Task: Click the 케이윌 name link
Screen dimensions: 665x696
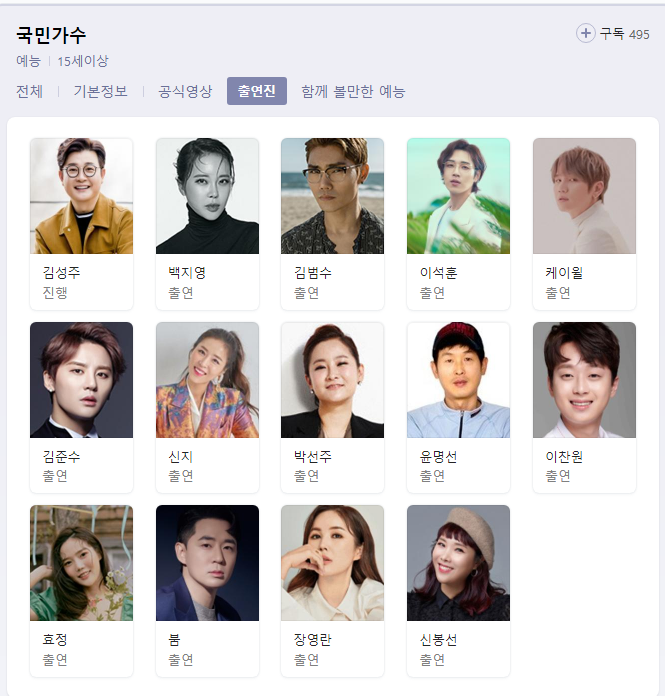Action: click(x=564, y=273)
